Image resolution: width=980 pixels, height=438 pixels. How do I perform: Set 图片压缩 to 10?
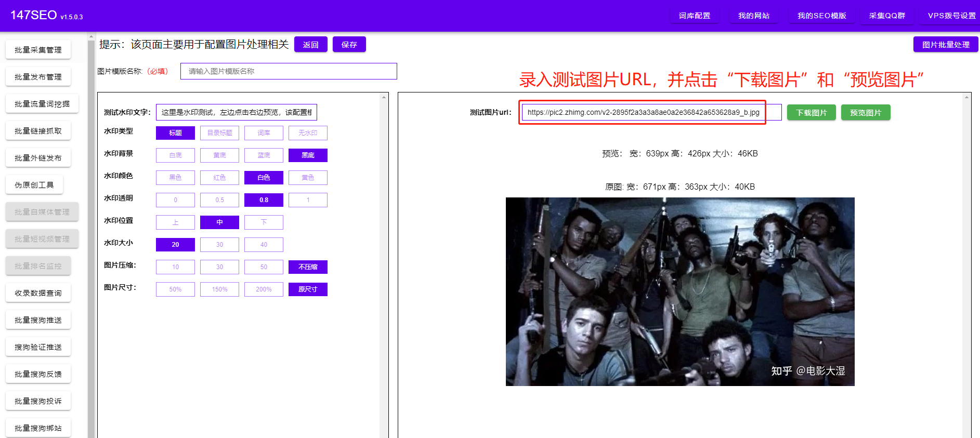(175, 267)
